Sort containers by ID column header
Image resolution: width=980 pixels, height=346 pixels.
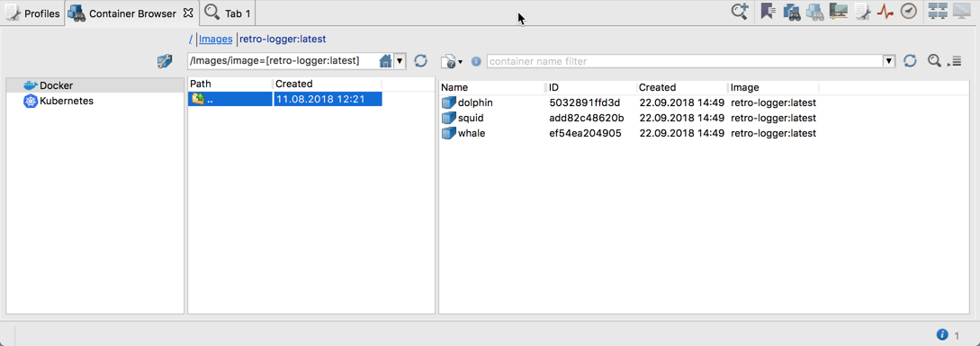pos(591,87)
